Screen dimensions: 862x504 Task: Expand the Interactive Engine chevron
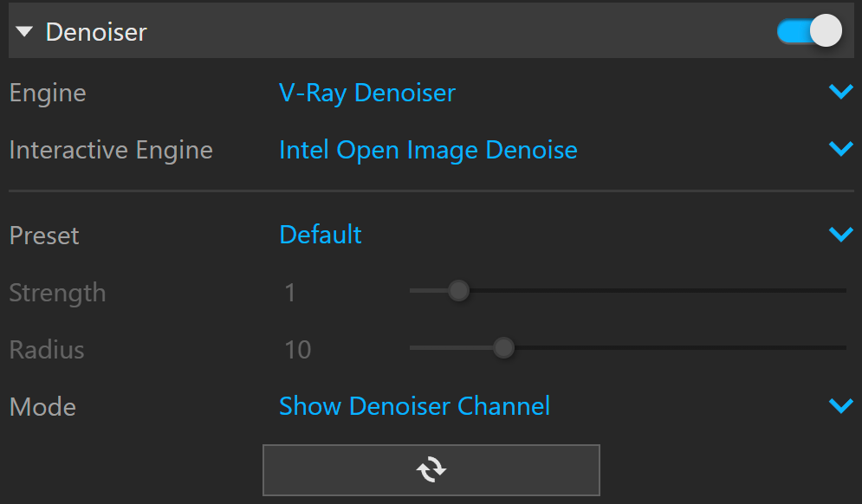click(x=840, y=148)
